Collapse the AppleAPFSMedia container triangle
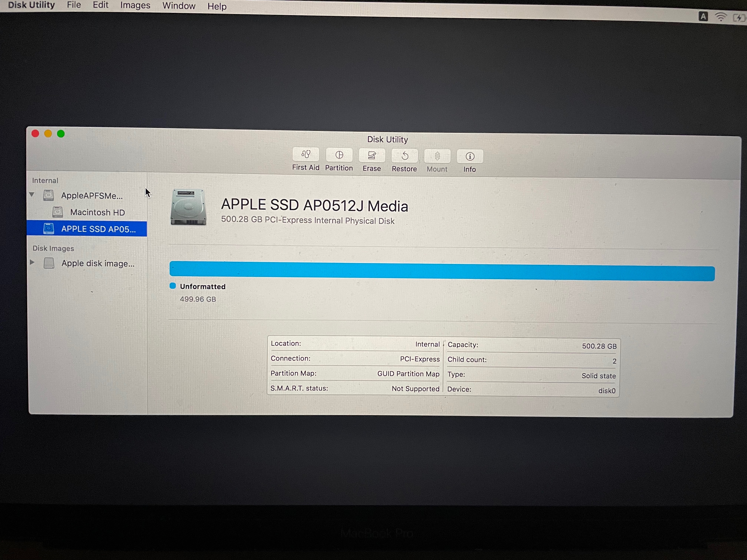 32,194
